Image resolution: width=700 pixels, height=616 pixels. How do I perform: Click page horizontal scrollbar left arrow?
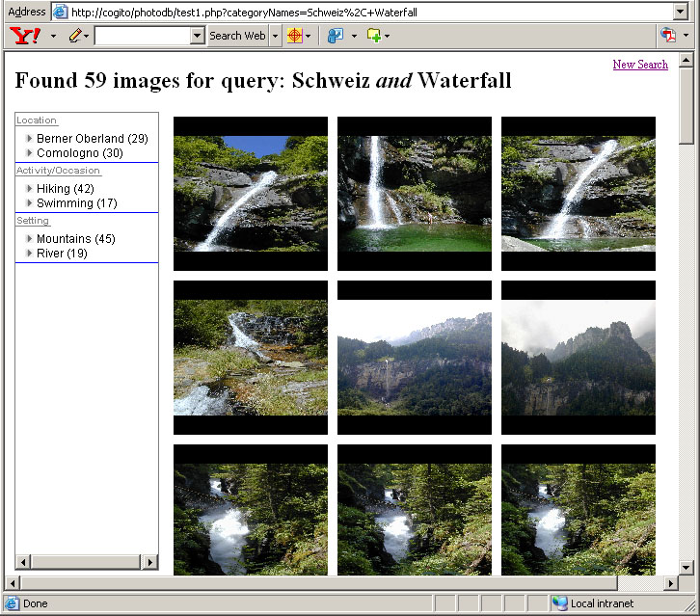pyautogui.click(x=13, y=583)
